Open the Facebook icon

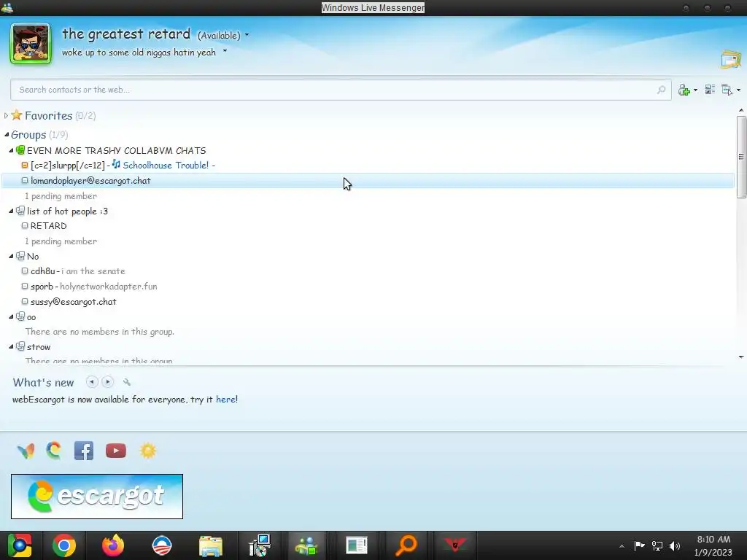click(84, 451)
